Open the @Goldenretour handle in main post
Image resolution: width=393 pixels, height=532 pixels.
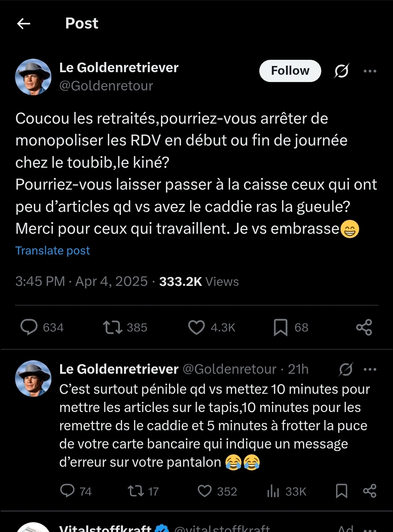[x=106, y=86]
